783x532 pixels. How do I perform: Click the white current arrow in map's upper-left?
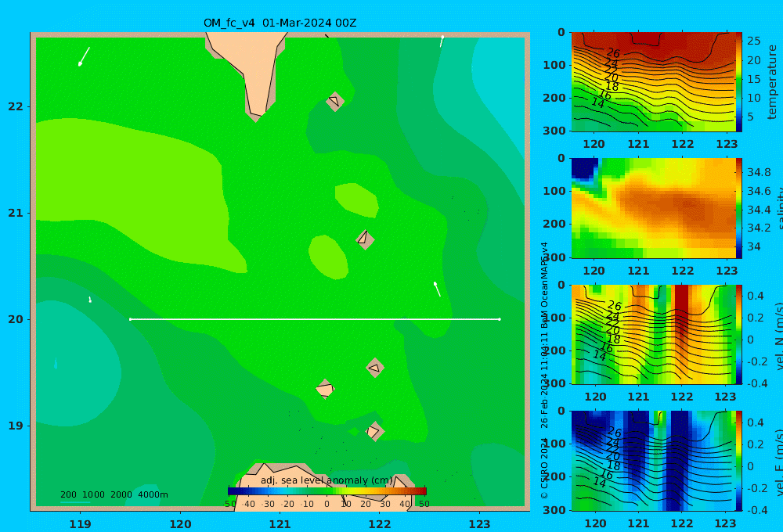click(84, 56)
